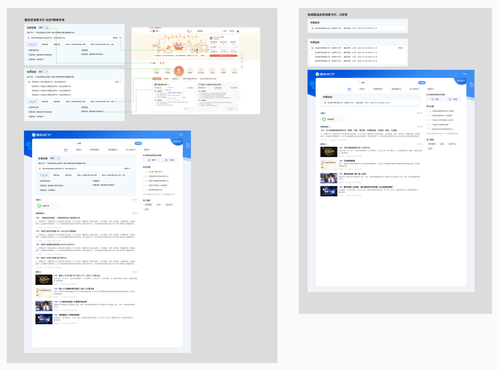Screen dimensions: 500x370
Task: Click the blue search button in left search-page mockup
Action: 138,143
